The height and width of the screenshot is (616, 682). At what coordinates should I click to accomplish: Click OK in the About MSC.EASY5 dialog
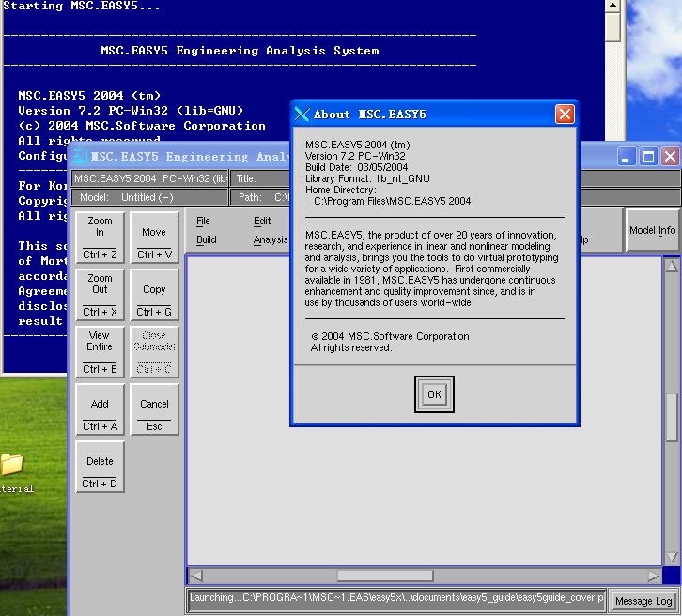pos(434,394)
